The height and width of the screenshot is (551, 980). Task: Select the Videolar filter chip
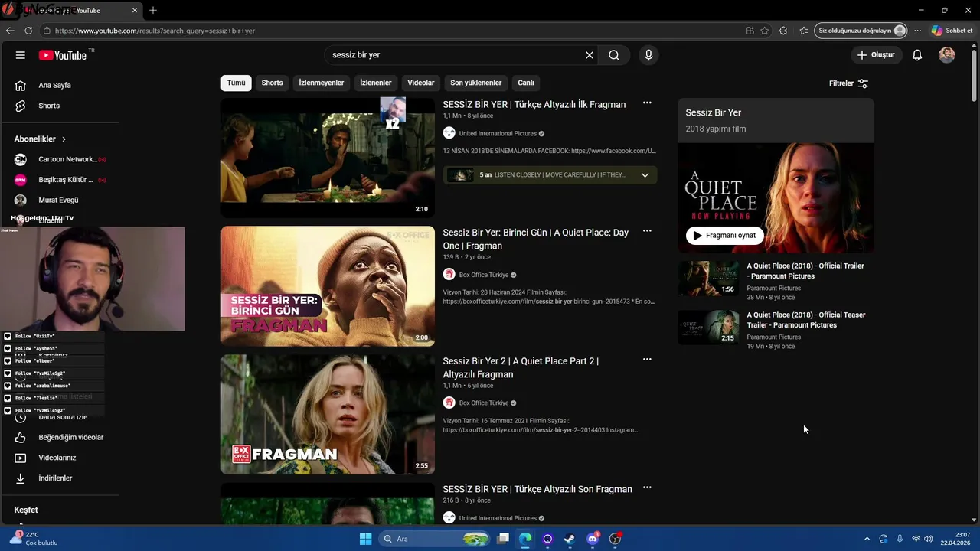(x=420, y=83)
